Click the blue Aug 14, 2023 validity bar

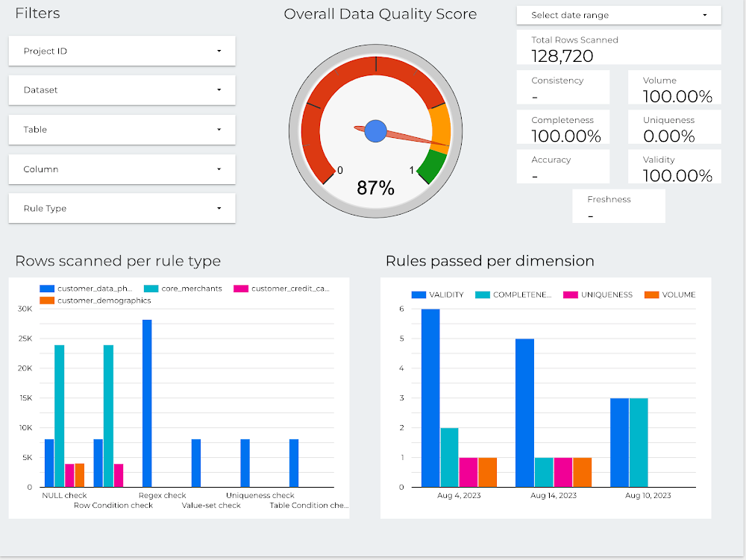[524, 412]
